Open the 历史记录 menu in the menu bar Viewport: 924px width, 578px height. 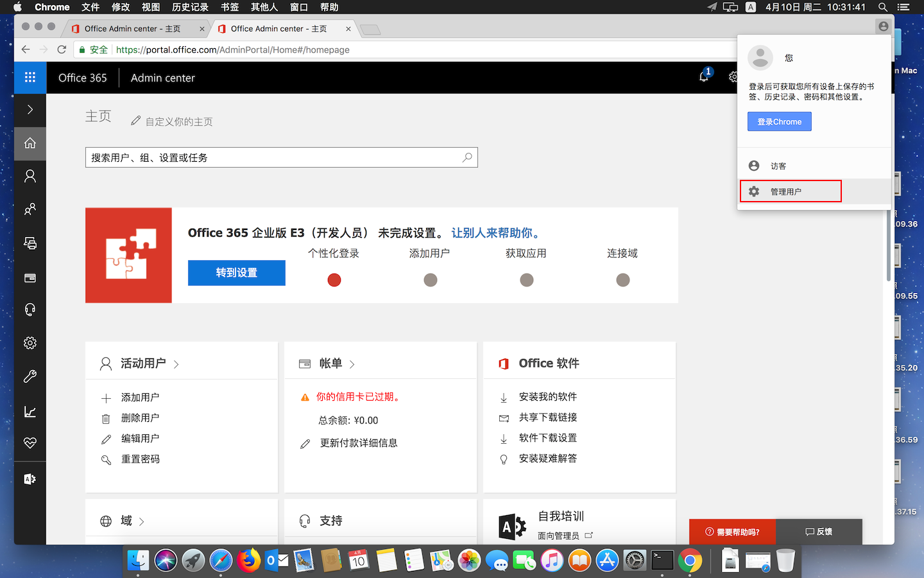point(190,7)
